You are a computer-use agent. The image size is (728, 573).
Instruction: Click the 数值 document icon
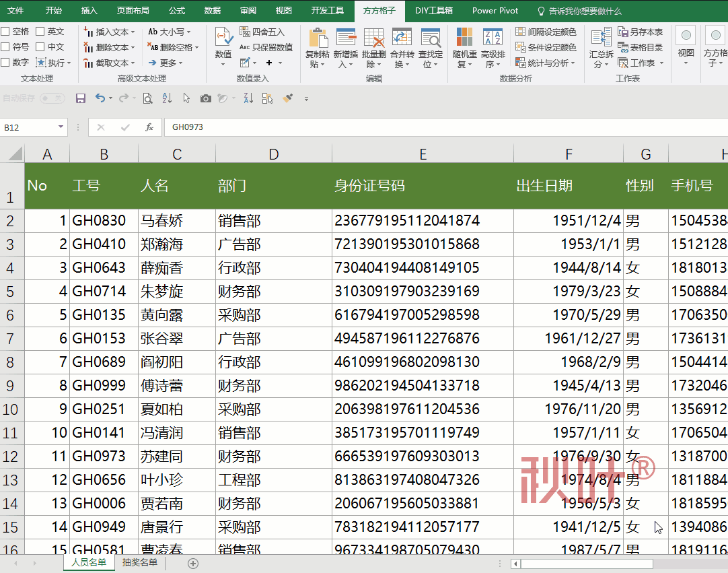point(223,37)
